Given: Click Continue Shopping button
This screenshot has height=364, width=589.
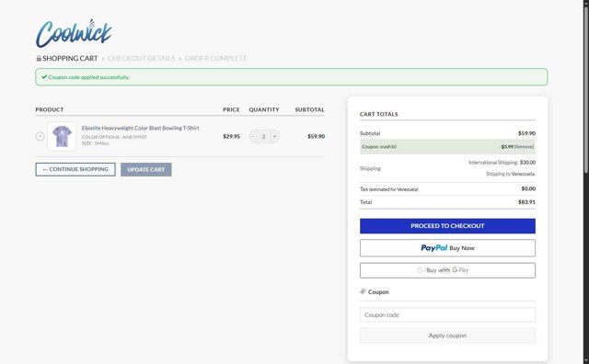Looking at the screenshot, I should 75,170.
